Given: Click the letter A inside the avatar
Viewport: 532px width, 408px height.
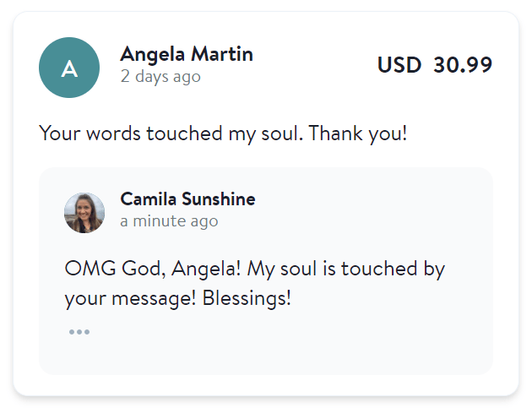Looking at the screenshot, I should coord(69,69).
